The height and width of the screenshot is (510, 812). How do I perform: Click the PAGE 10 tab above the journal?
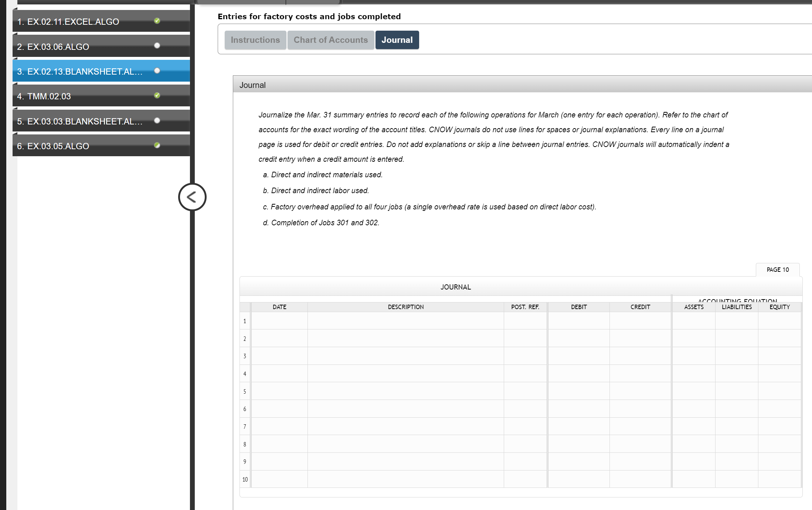pyautogui.click(x=777, y=270)
